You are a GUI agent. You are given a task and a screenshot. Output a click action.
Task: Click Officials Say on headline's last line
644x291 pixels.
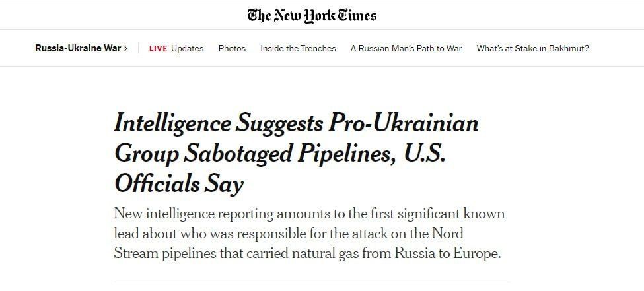coord(178,183)
